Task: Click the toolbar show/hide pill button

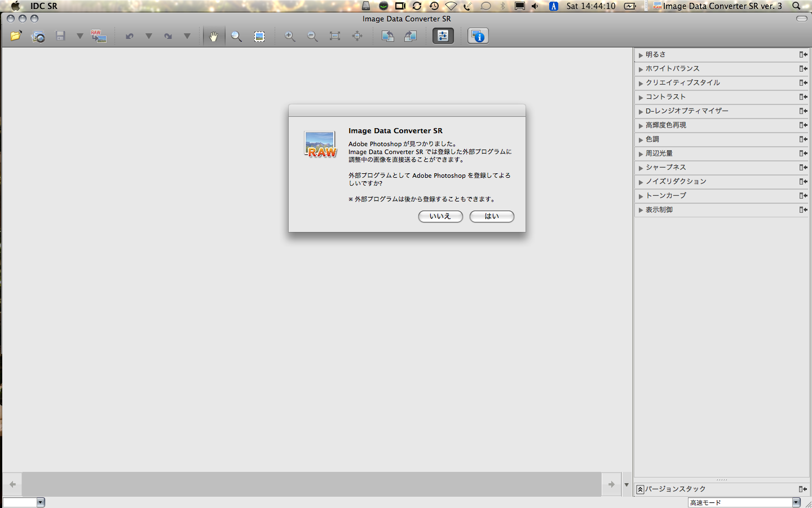Action: (x=801, y=19)
